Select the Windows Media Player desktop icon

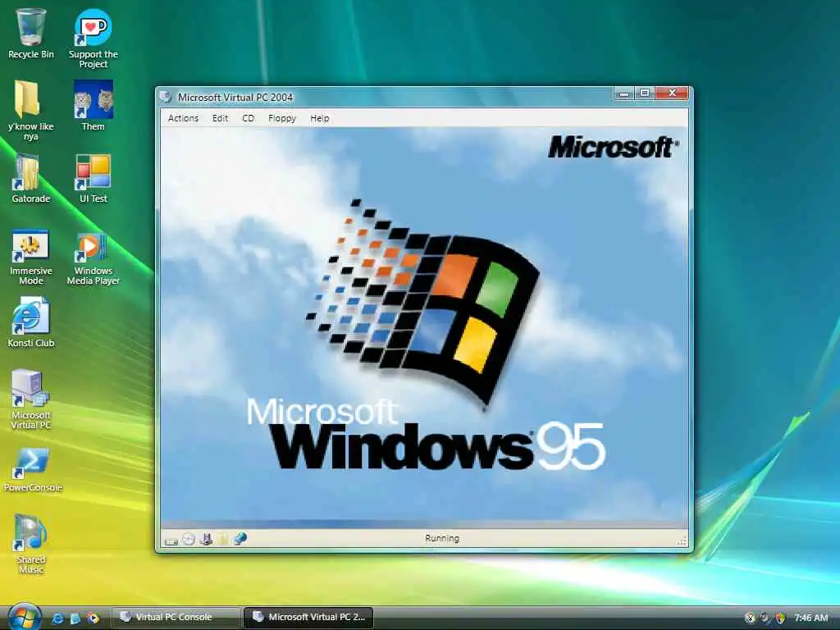coord(94,257)
